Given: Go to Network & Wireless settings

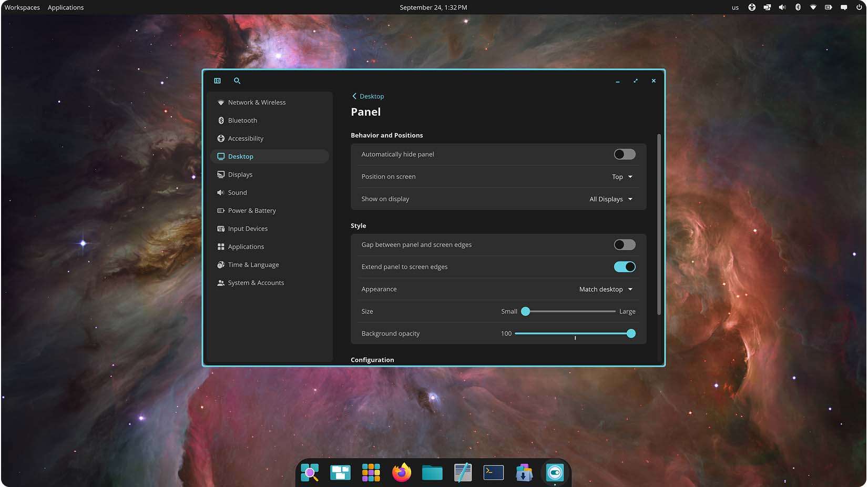Looking at the screenshot, I should click(257, 103).
